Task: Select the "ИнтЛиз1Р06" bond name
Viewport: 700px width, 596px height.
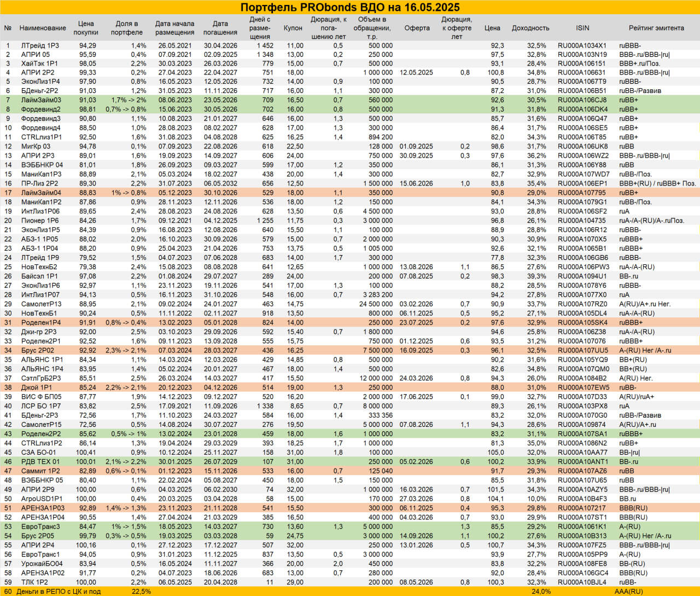Action: 40,211
